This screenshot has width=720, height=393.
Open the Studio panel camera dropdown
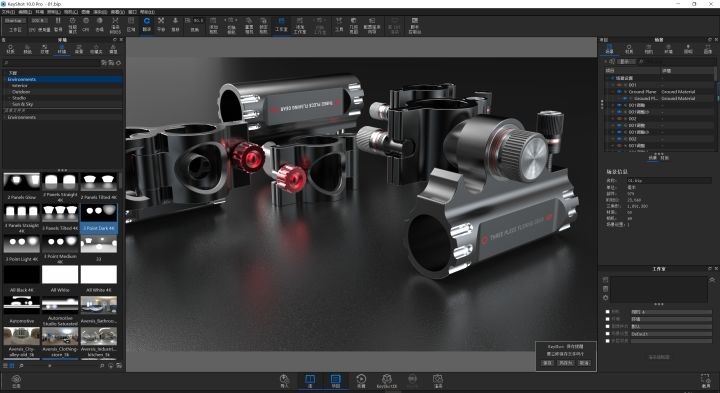coord(671,312)
